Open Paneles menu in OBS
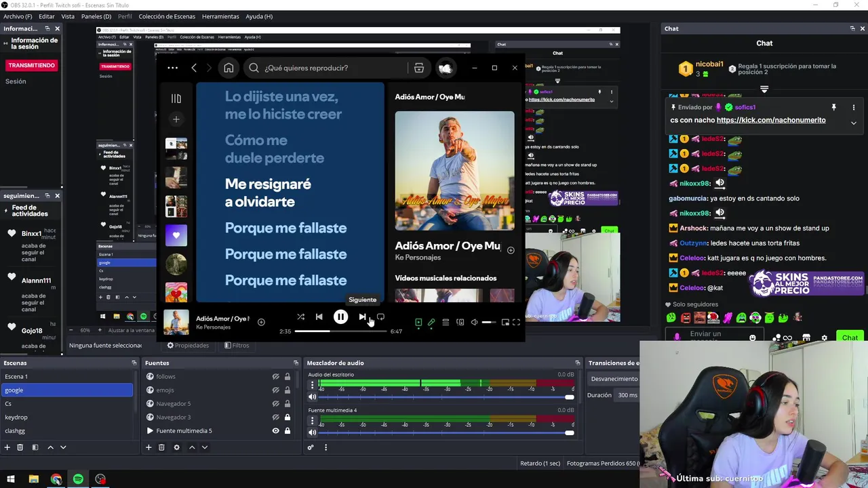The height and width of the screenshot is (488, 868). pyautogui.click(x=96, y=16)
